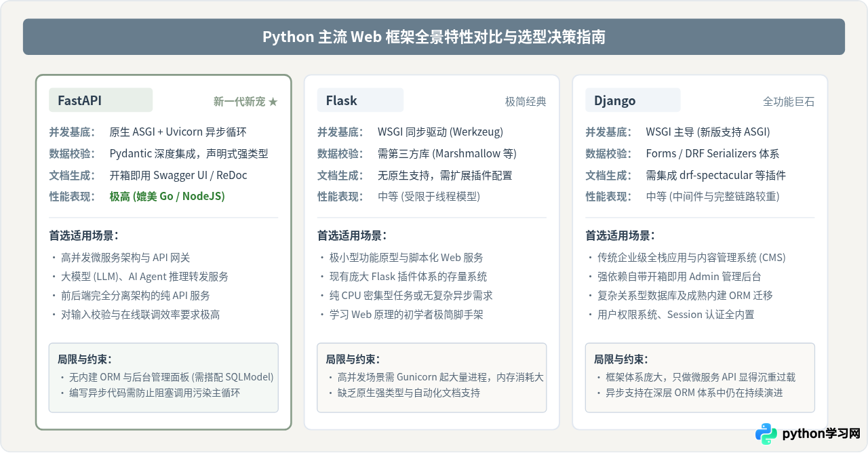868x453 pixels.
Task: Click 'Forms / DRF Serializers 体系'
Action: click(713, 154)
